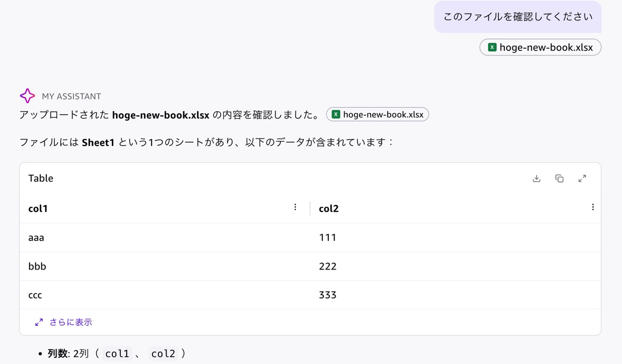Open the col1 column options menu

pos(295,207)
